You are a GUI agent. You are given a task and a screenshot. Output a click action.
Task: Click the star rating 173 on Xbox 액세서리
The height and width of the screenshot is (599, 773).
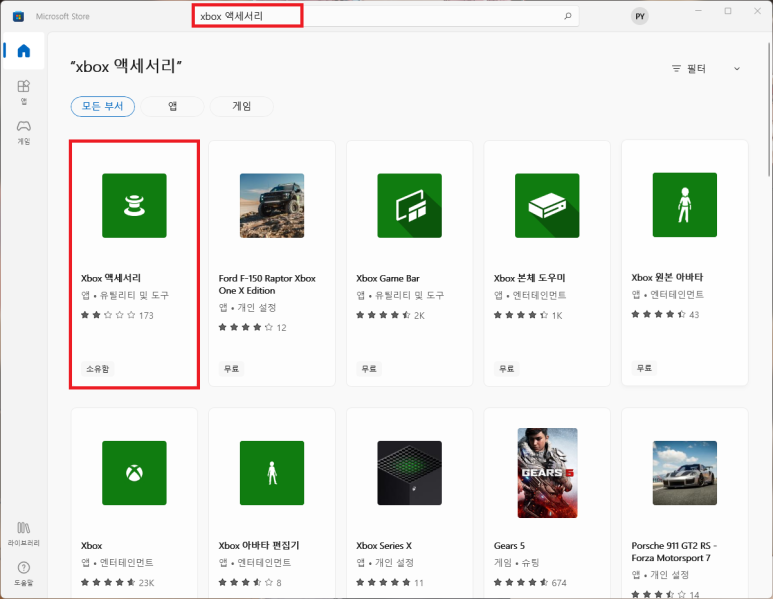(117, 316)
